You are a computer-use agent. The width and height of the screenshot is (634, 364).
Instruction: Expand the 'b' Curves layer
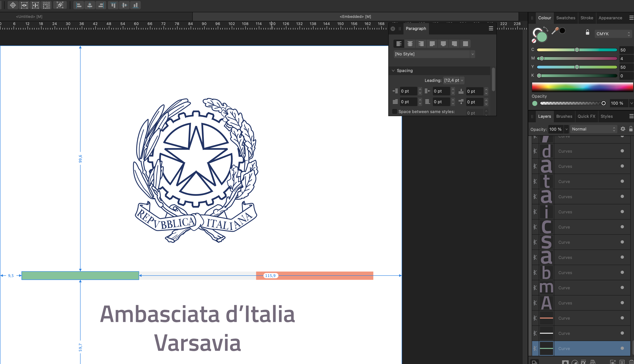coord(535,272)
